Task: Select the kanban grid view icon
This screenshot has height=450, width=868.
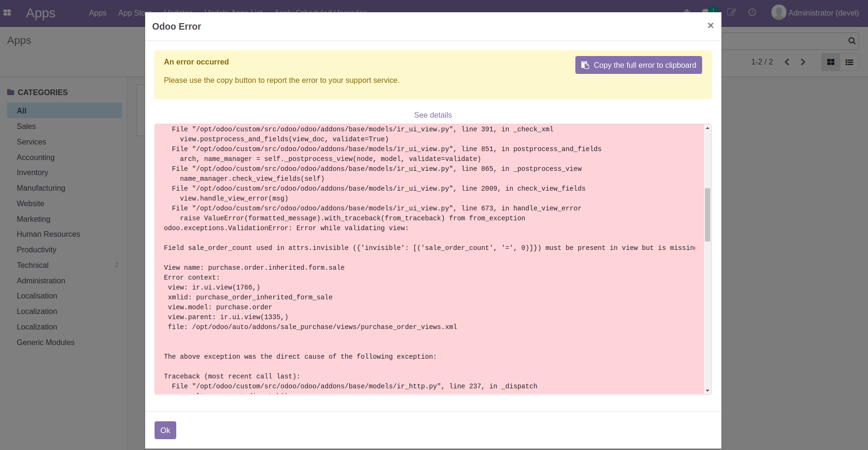Action: point(830,62)
